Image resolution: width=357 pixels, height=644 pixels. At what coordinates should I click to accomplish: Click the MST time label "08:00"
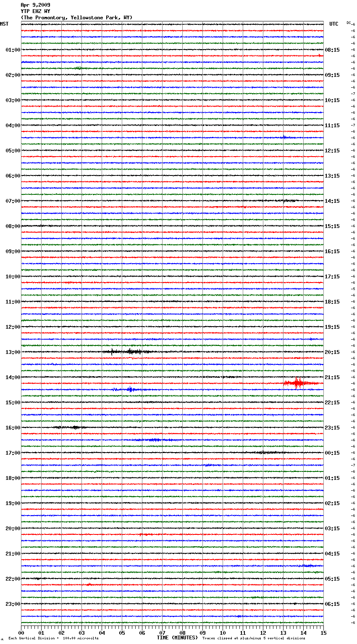13,226
